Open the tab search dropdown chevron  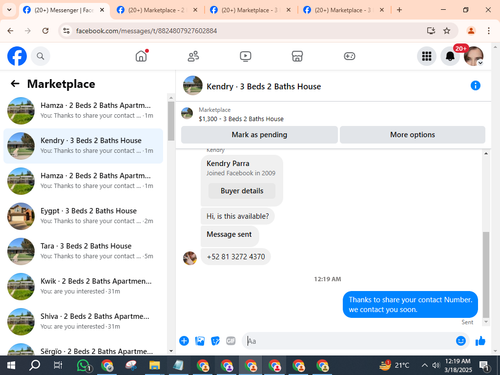pyautogui.click(x=9, y=10)
